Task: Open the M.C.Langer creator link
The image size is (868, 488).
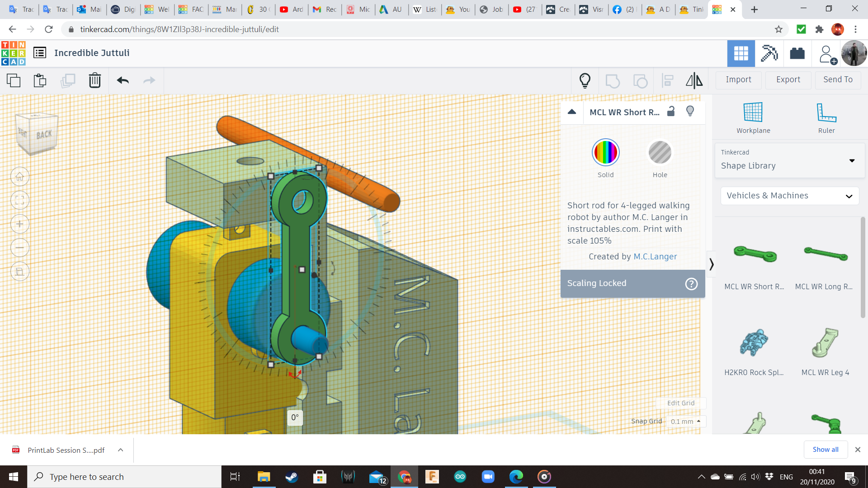Action: pyautogui.click(x=655, y=257)
